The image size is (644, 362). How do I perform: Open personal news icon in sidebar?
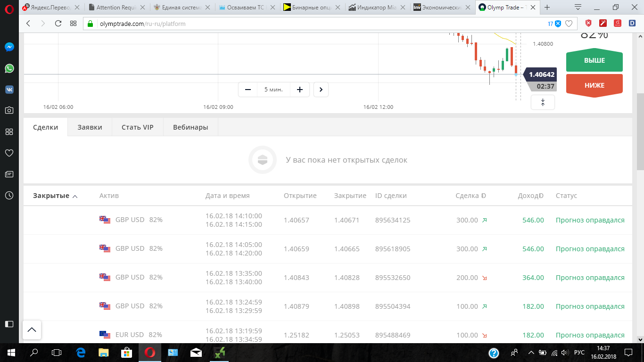pos(9,174)
